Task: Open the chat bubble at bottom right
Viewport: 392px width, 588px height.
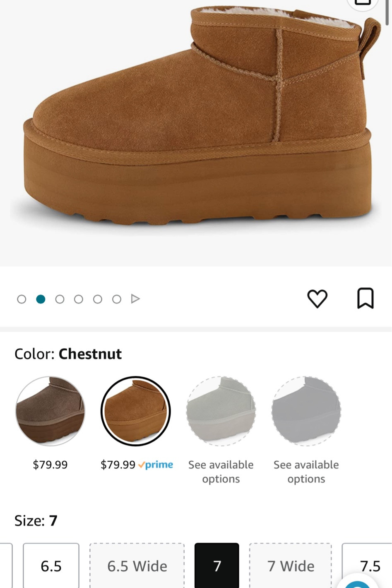Action: pyautogui.click(x=358, y=583)
